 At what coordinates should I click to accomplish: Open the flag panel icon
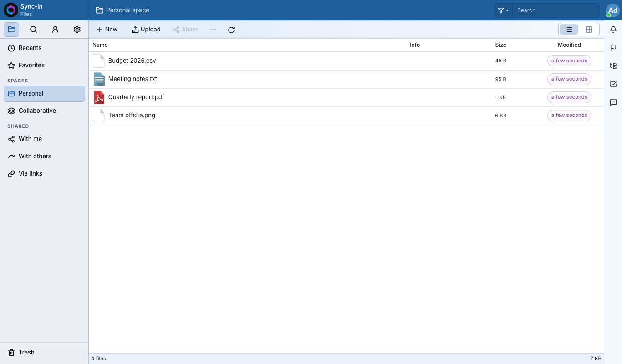pos(613,48)
